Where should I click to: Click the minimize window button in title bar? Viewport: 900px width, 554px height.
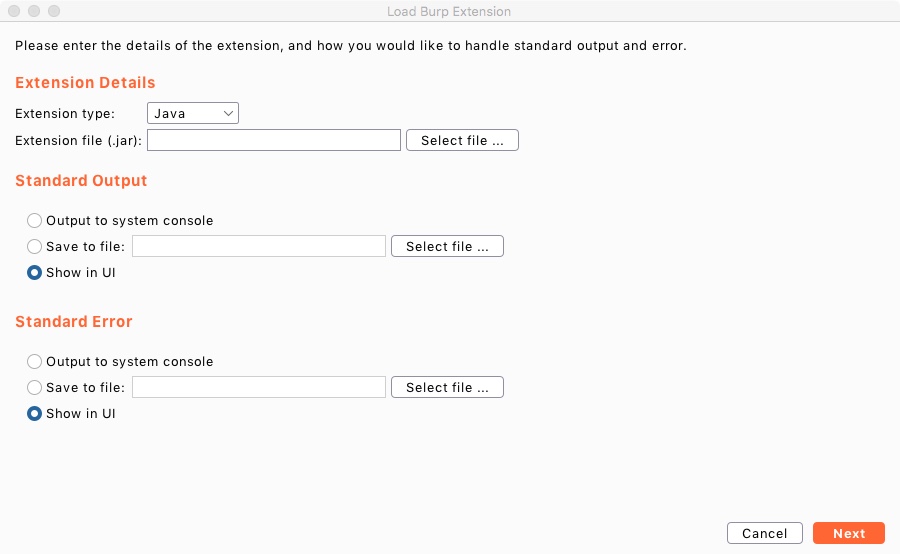[34, 11]
